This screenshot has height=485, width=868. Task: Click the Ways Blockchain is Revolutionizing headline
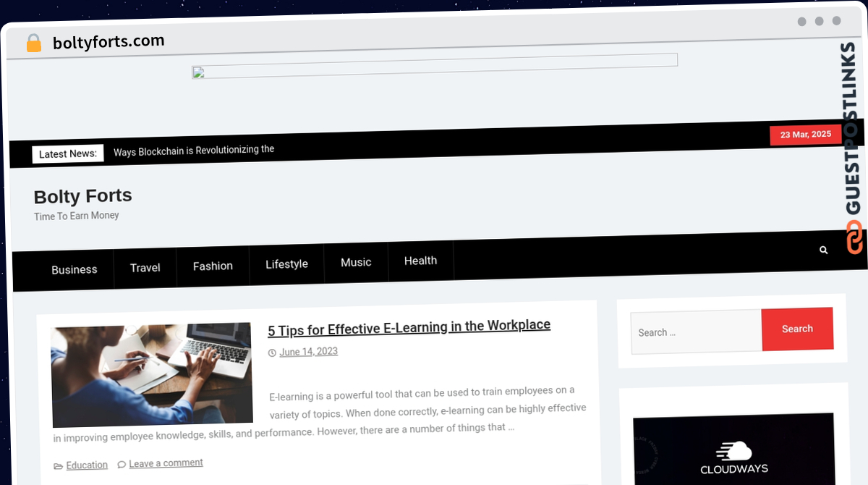[x=194, y=151]
